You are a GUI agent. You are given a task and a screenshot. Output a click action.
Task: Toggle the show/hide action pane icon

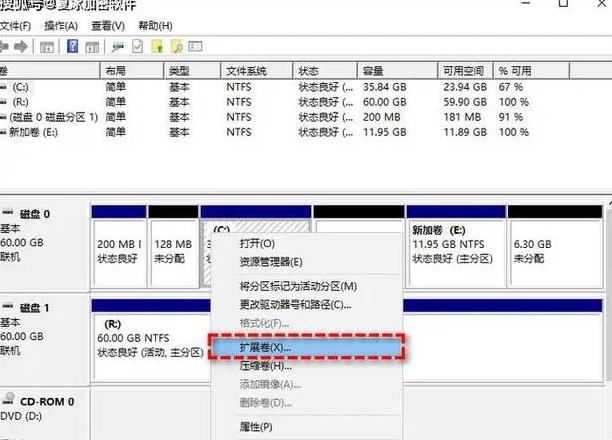93,47
